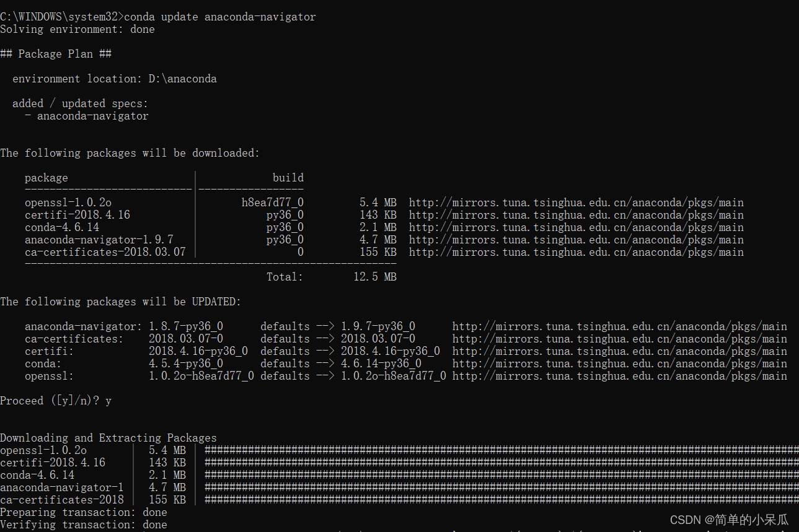
Task: Click the conda-4.6.14 download progress bar
Action: [x=501, y=475]
